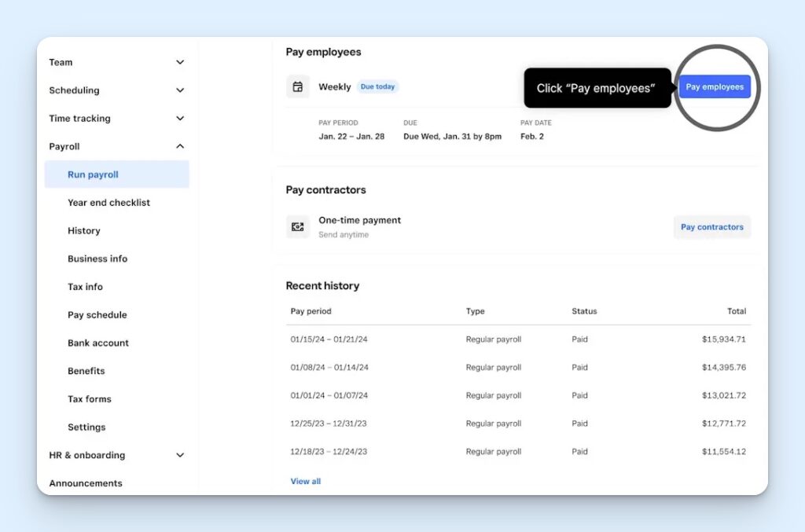Click the Due today badge

(x=377, y=86)
